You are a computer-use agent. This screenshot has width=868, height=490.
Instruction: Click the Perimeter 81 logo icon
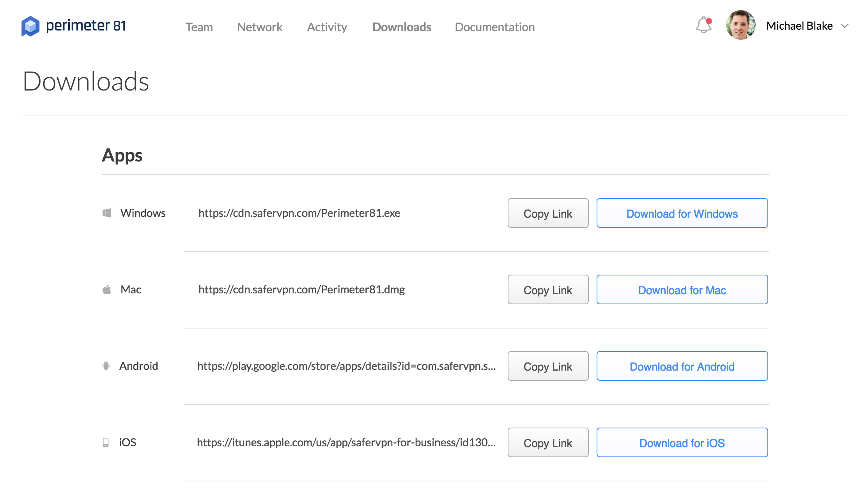30,26
